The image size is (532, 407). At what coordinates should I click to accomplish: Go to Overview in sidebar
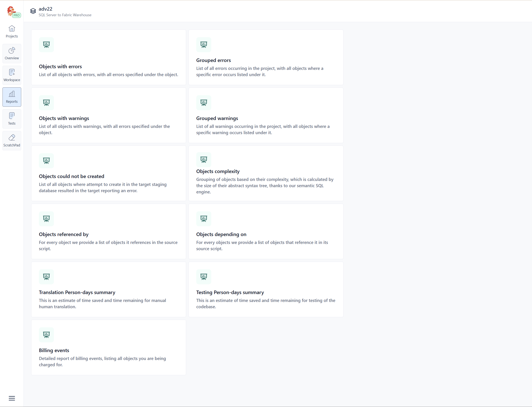12,53
